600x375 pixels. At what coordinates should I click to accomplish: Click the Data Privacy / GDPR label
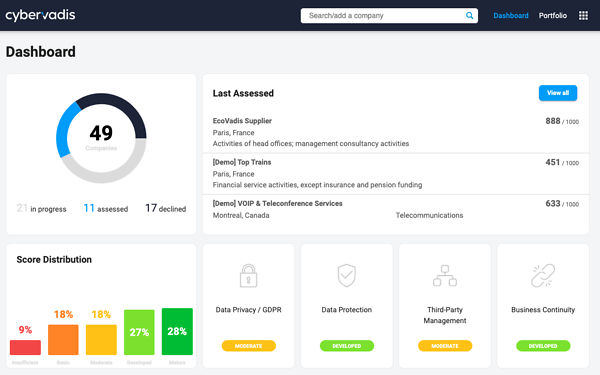tap(248, 310)
